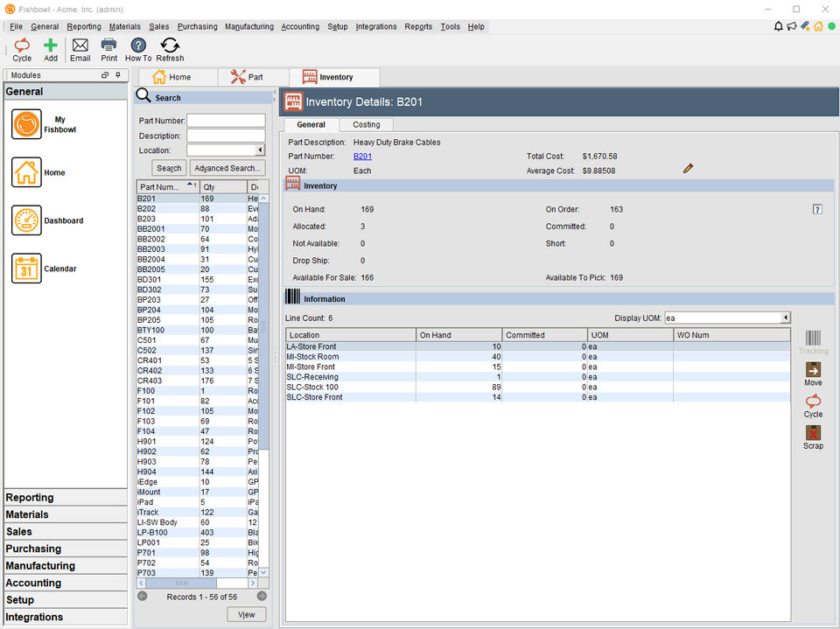Open the Dashboard module

[27, 220]
